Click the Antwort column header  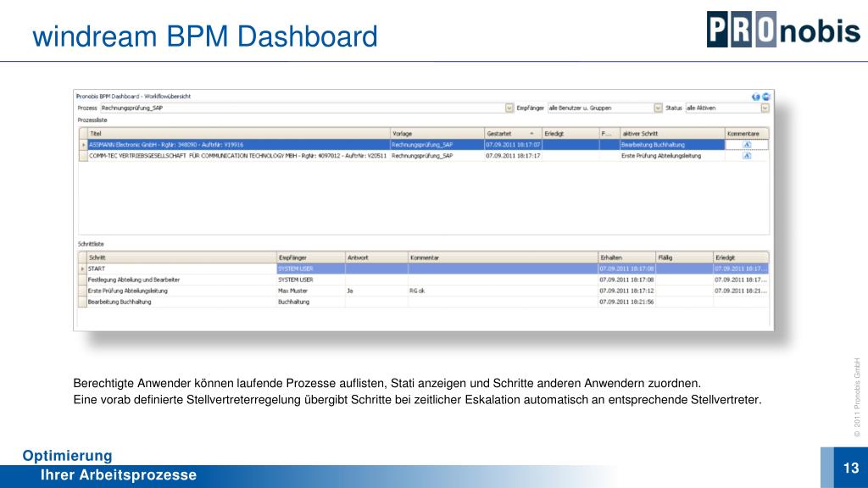(x=376, y=258)
